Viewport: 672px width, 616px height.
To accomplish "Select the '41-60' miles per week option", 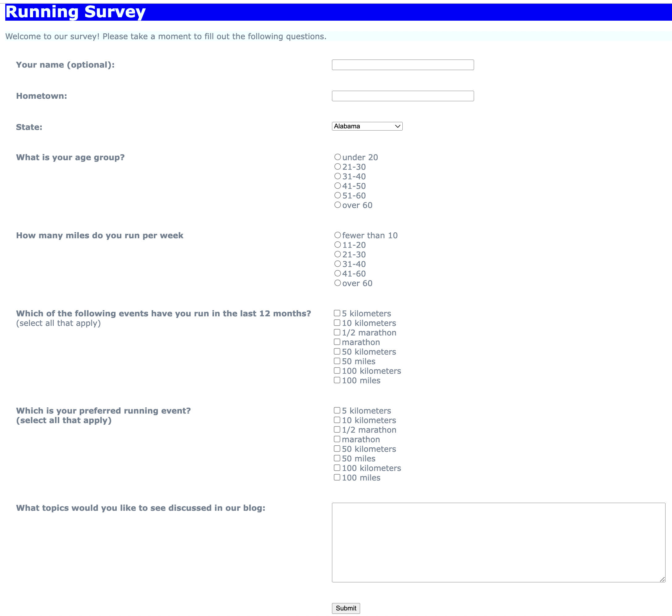I will click(337, 273).
